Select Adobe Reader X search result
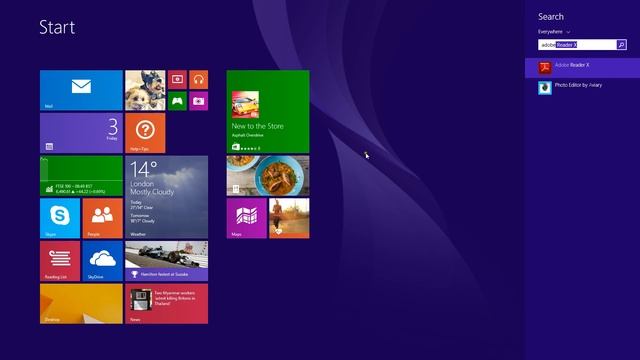The width and height of the screenshot is (640, 360). tap(582, 68)
